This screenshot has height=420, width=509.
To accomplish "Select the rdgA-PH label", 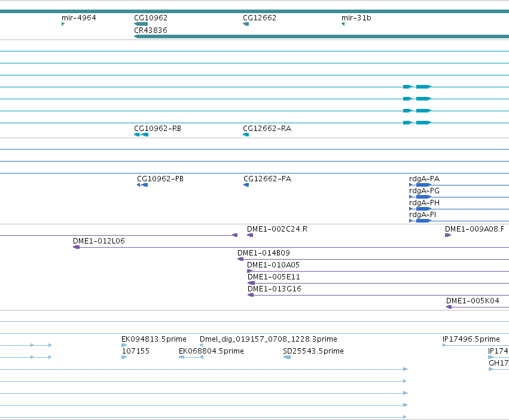I will point(424,203).
